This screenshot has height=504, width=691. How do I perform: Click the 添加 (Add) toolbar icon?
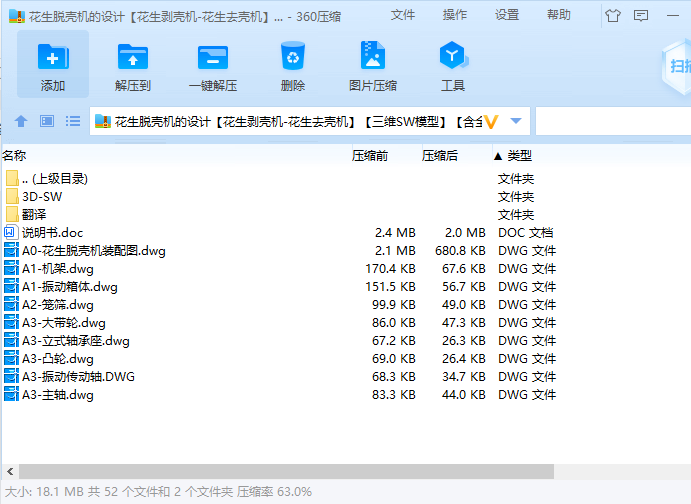click(x=53, y=57)
